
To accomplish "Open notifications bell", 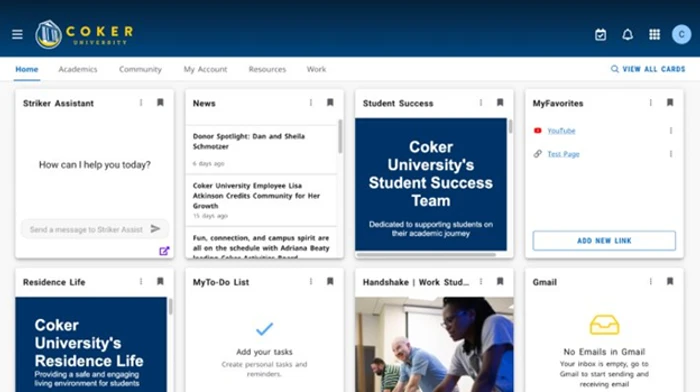I will click(628, 34).
